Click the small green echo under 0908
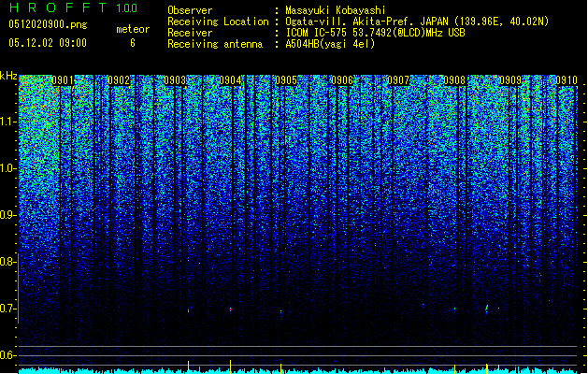588x374 pixels. 455,309
